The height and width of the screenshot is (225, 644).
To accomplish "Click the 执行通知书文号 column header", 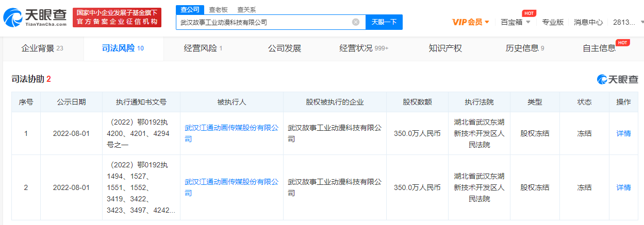I will coord(141,102).
